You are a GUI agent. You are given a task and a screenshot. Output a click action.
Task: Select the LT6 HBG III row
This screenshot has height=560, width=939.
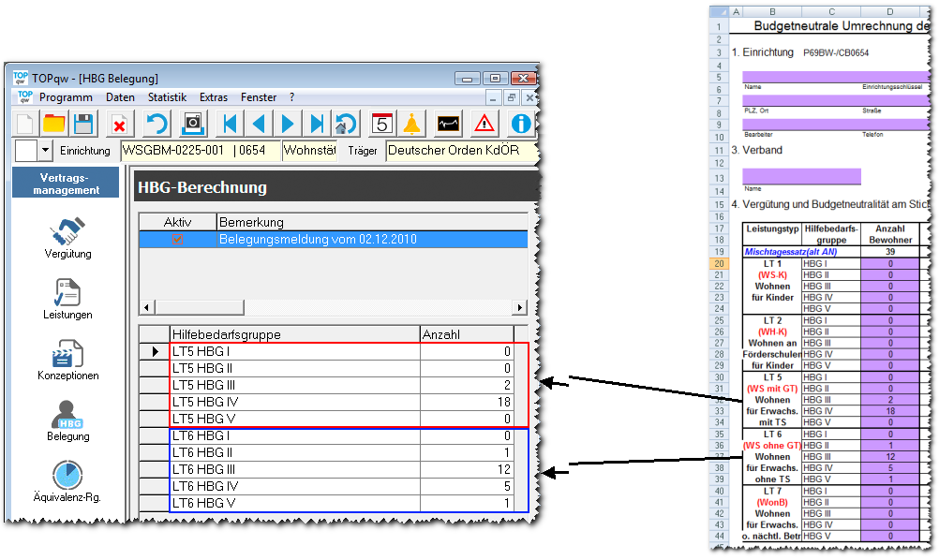coord(294,469)
